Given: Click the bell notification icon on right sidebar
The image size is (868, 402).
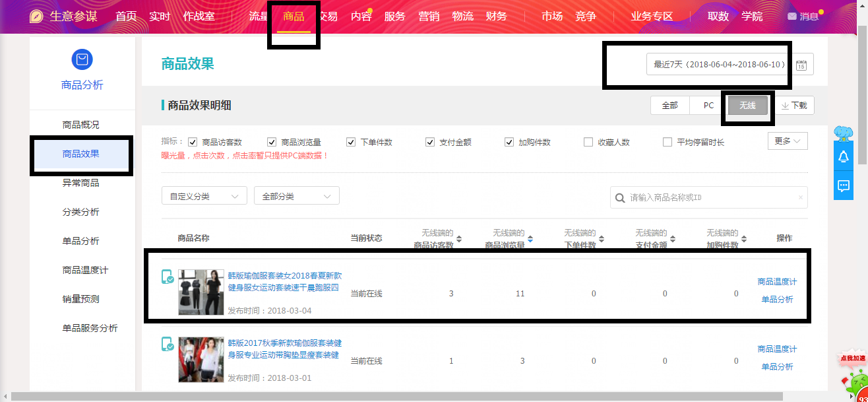Looking at the screenshot, I should pos(843,156).
